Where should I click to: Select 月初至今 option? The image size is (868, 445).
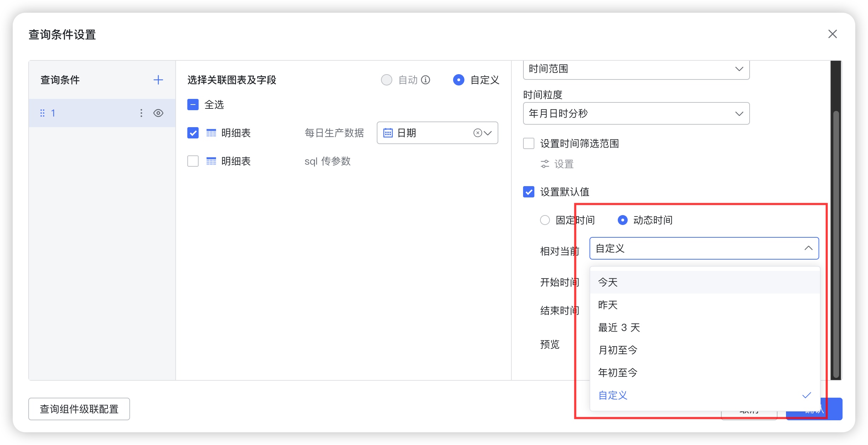705,350
